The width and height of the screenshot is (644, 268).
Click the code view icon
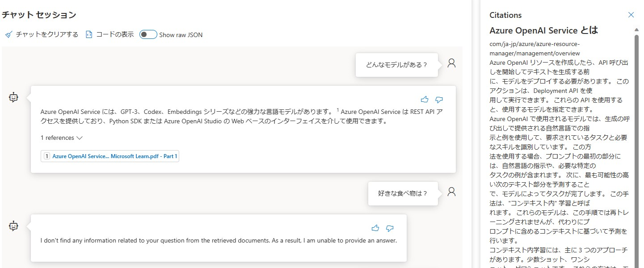click(89, 34)
